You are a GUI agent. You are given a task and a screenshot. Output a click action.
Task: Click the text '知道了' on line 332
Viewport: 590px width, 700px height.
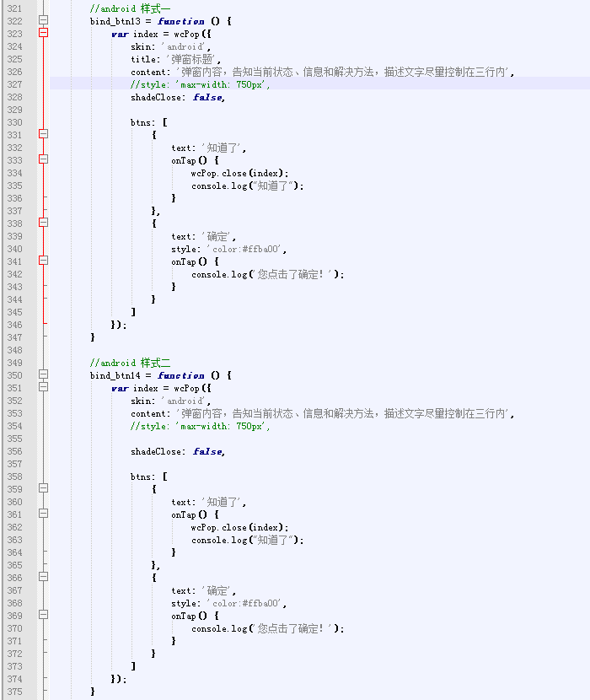[223, 148]
